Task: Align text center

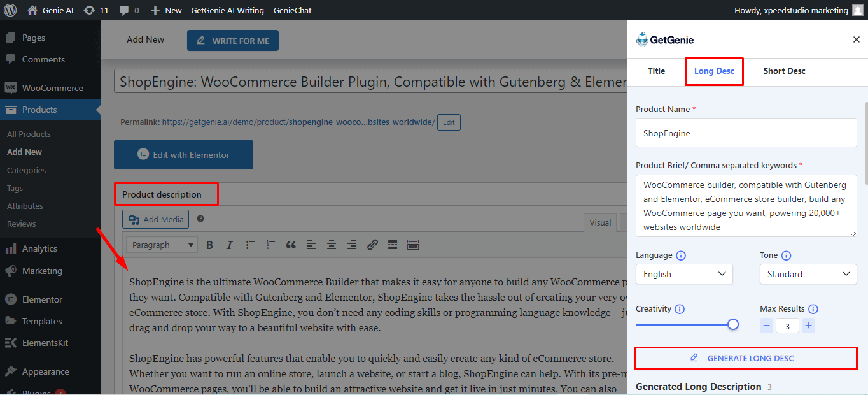Action: tap(332, 245)
